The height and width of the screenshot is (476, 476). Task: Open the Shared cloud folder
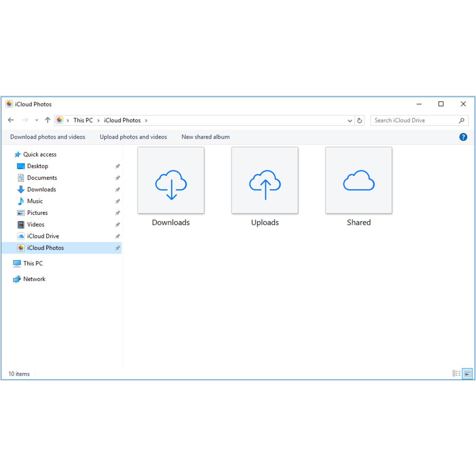[x=358, y=180]
